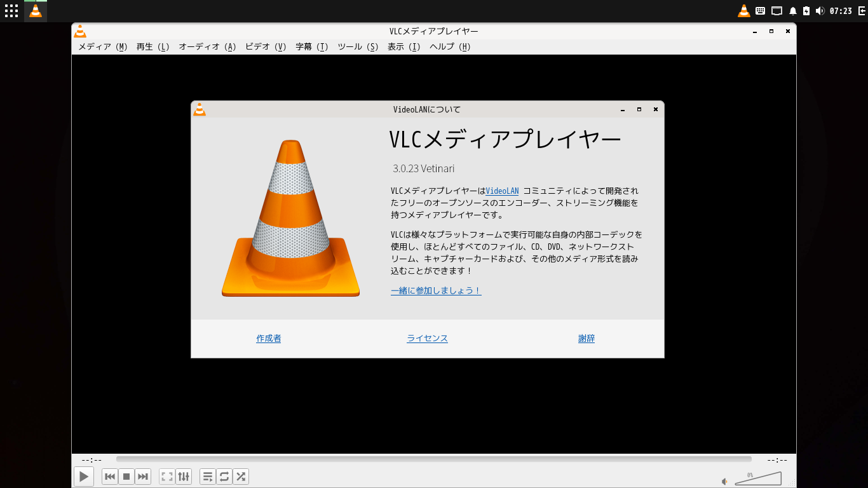Open the ビデオ (V) menu
Screen dimensions: 868x488
tap(266, 47)
